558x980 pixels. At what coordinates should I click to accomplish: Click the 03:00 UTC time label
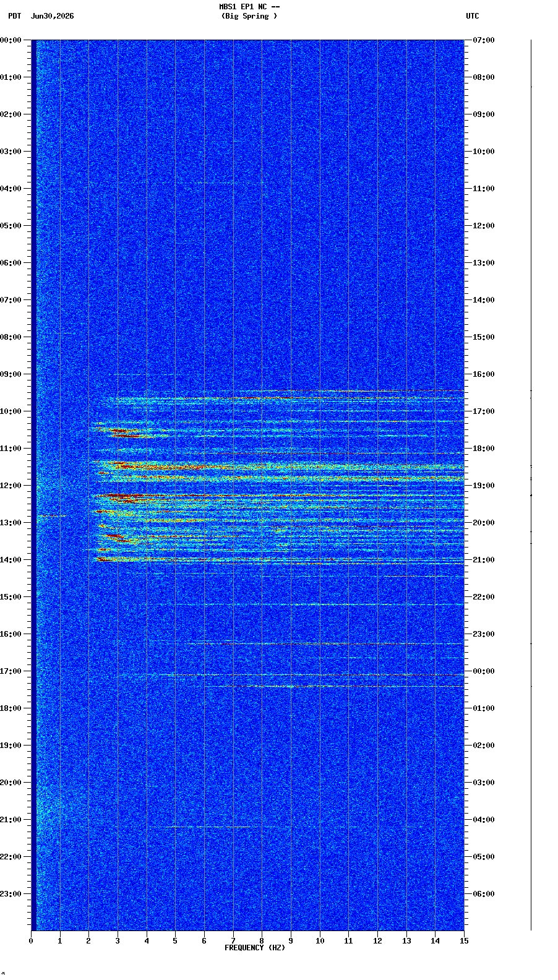tap(484, 783)
